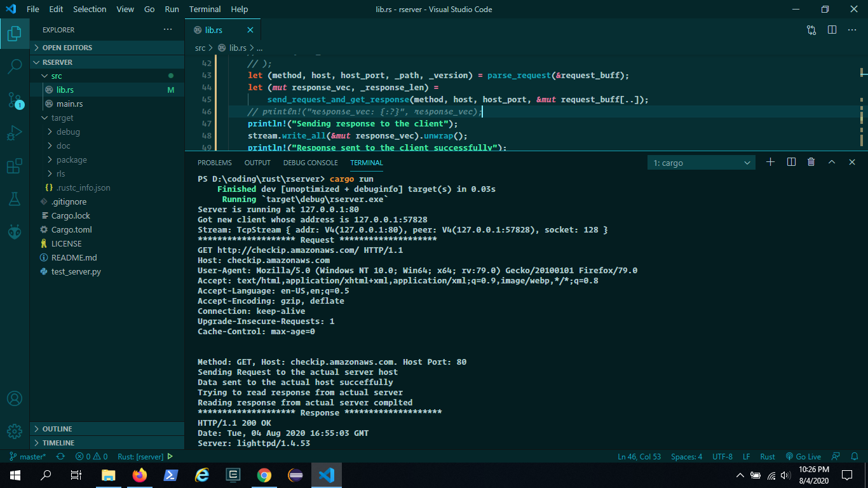
Task: Maximize the terminal panel with up chevron
Action: [831, 163]
